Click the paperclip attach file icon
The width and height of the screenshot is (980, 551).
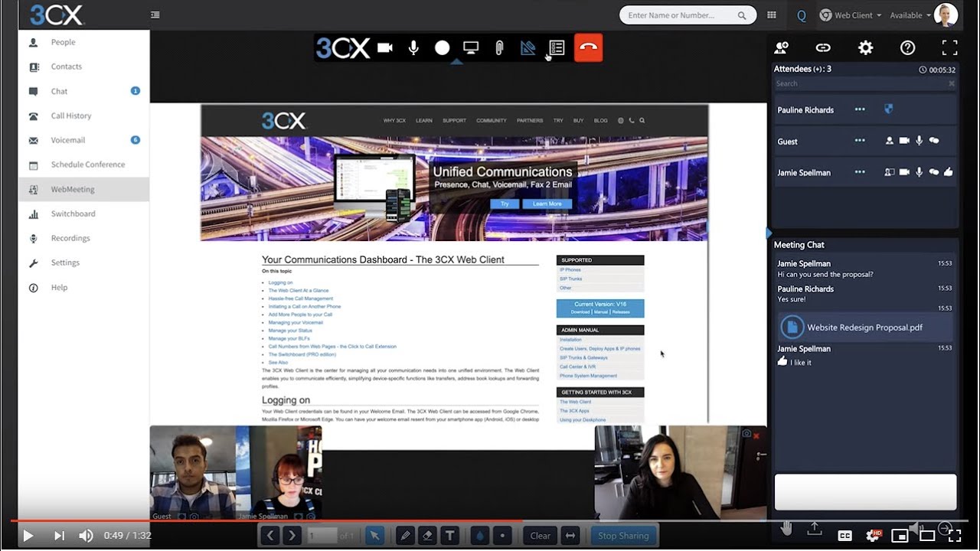[x=498, y=48]
